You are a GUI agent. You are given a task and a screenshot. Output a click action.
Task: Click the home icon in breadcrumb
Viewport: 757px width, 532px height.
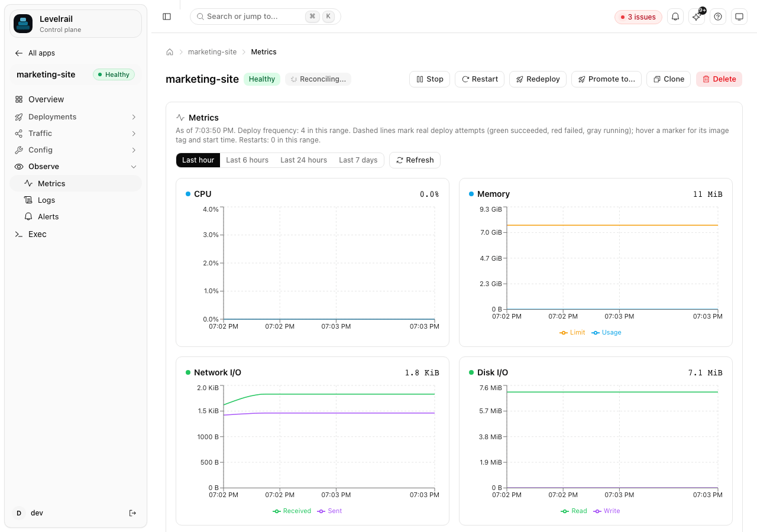tap(170, 52)
